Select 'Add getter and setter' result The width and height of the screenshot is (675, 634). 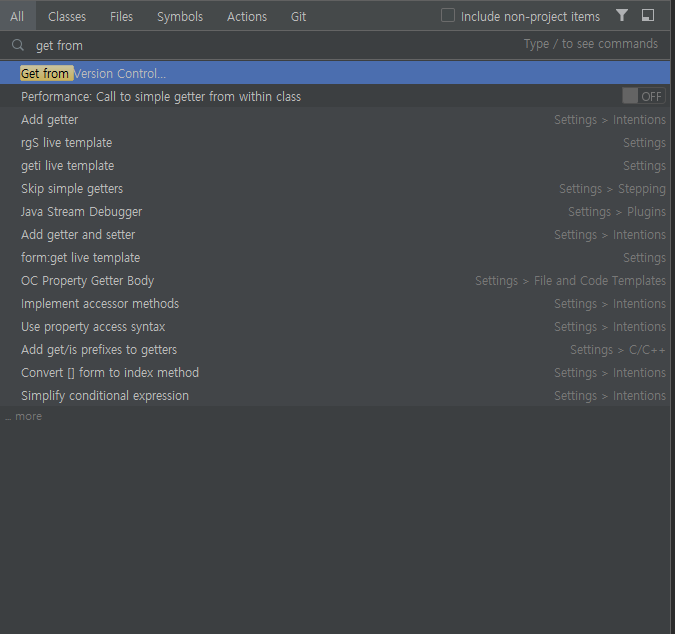click(335, 235)
